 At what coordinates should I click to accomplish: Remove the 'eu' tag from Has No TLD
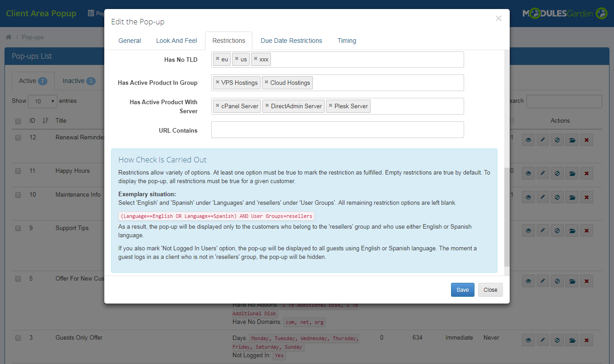217,59
